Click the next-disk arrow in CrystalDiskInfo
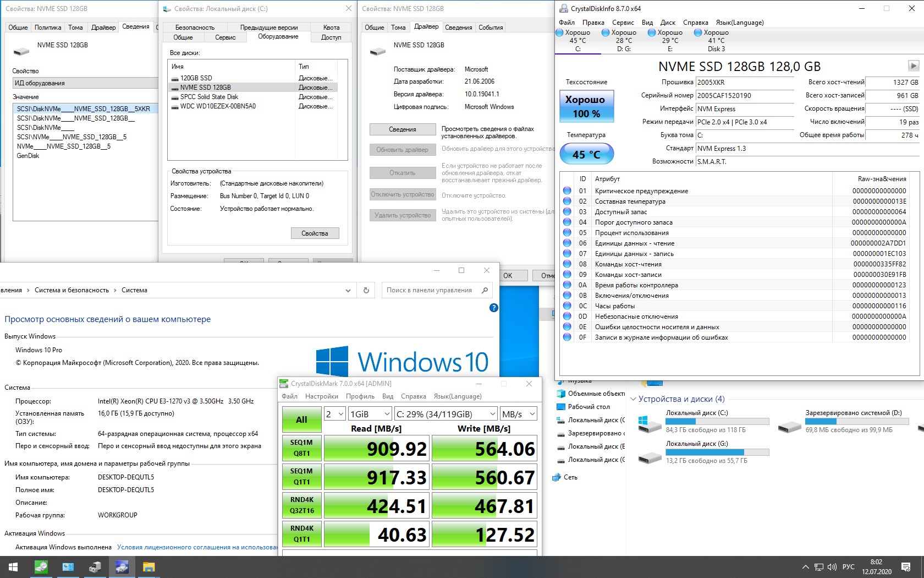 (x=913, y=66)
